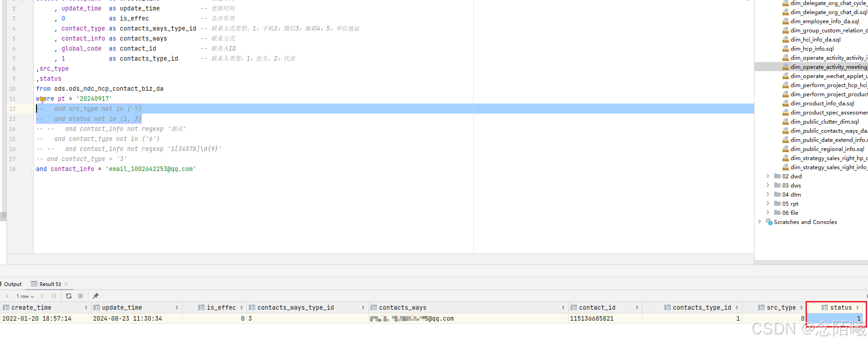Sort by src_type column sort arrows

click(x=801, y=308)
